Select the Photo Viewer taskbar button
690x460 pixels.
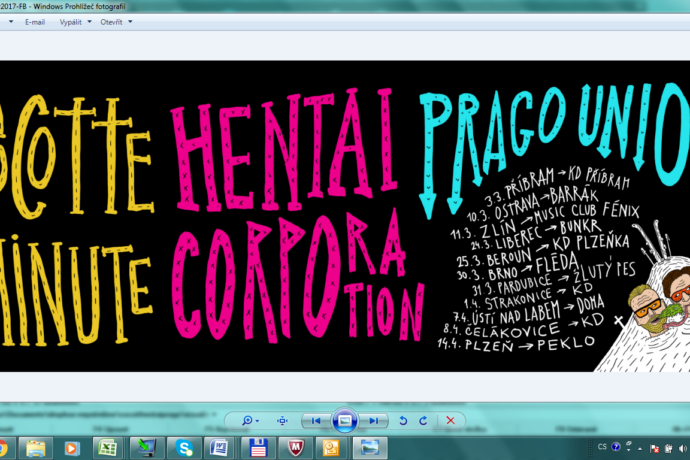pyautogui.click(x=370, y=449)
